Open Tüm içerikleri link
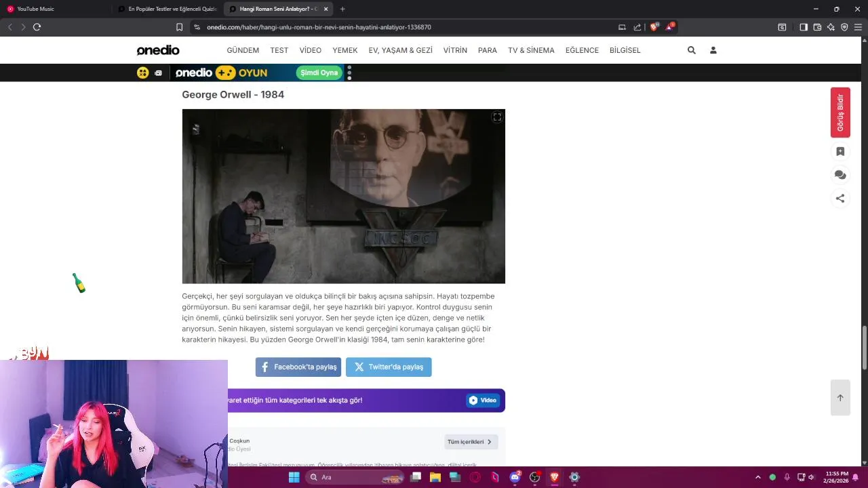This screenshot has height=488, width=868. tap(471, 442)
